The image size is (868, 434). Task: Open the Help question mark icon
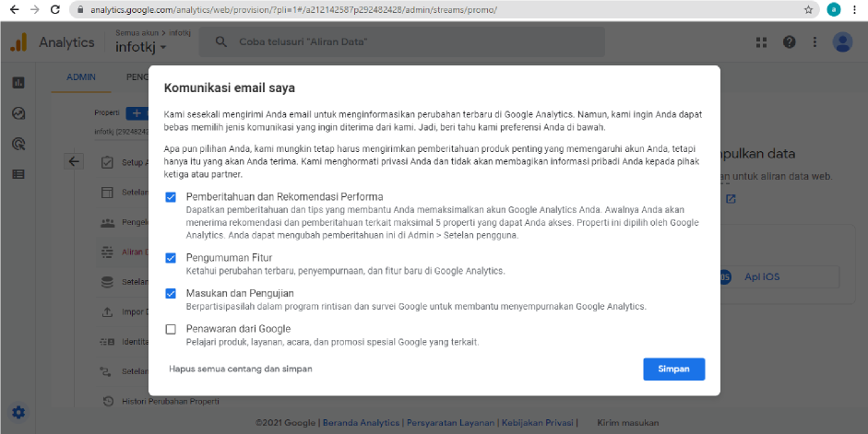789,42
